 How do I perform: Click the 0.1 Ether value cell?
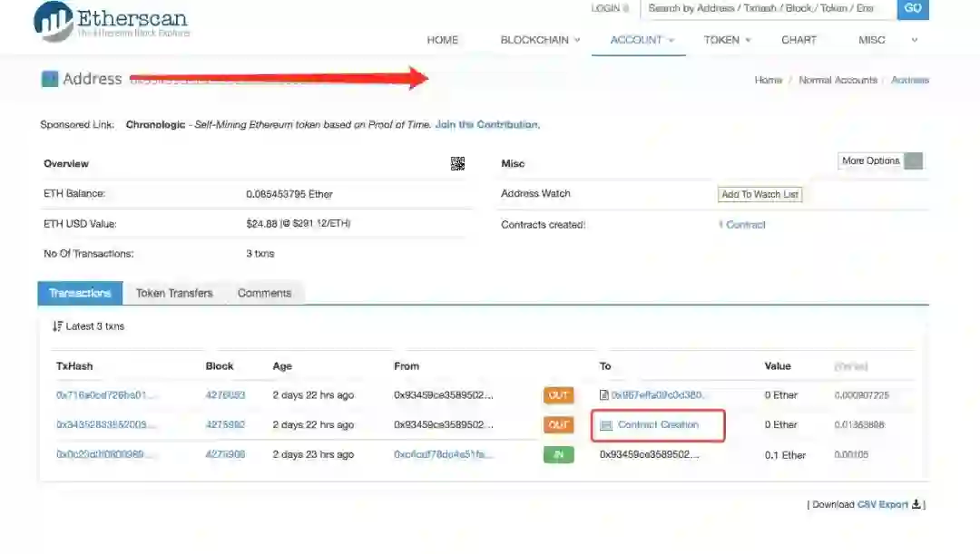click(785, 454)
